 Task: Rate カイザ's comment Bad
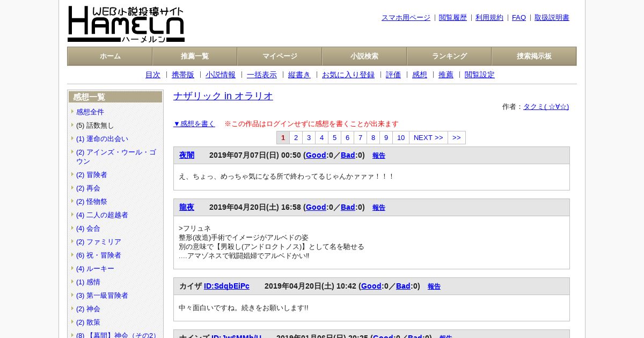pyautogui.click(x=403, y=286)
